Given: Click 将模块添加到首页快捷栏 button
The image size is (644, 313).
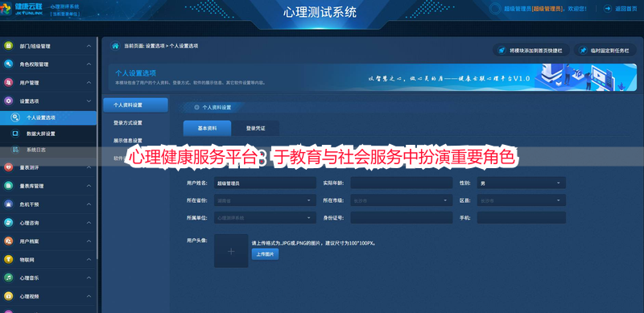Looking at the screenshot, I should point(531,51).
